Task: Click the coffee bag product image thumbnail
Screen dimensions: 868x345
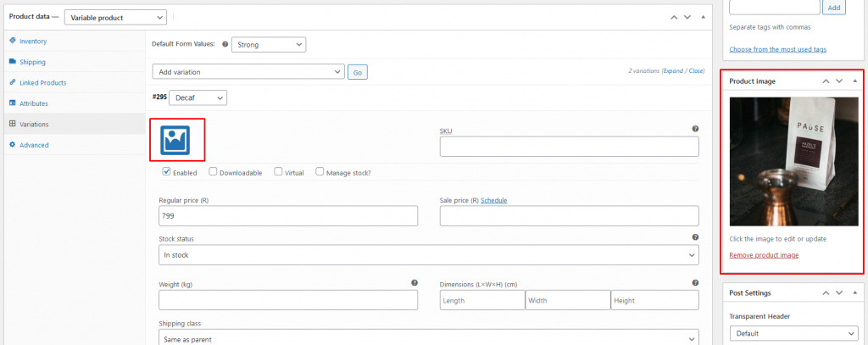Action: 793,162
